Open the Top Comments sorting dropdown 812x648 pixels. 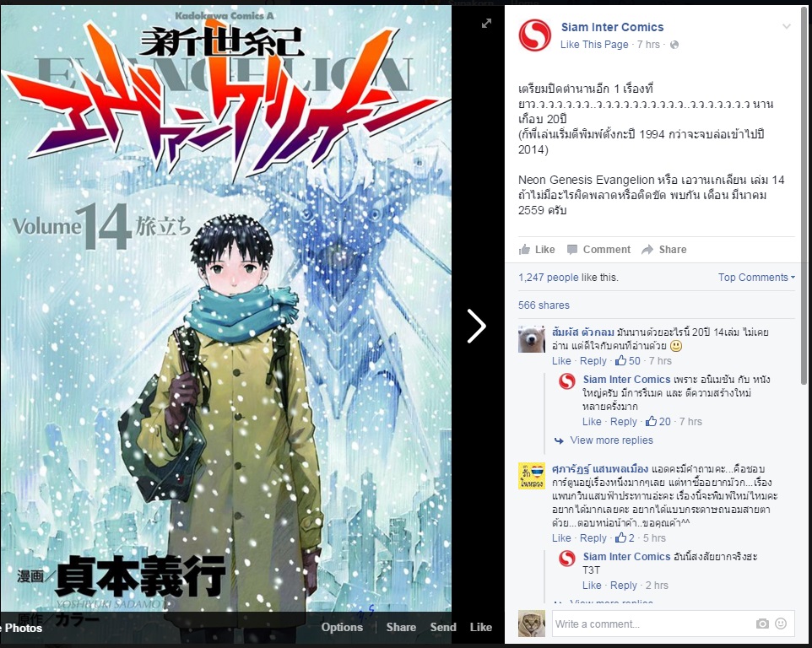point(756,278)
